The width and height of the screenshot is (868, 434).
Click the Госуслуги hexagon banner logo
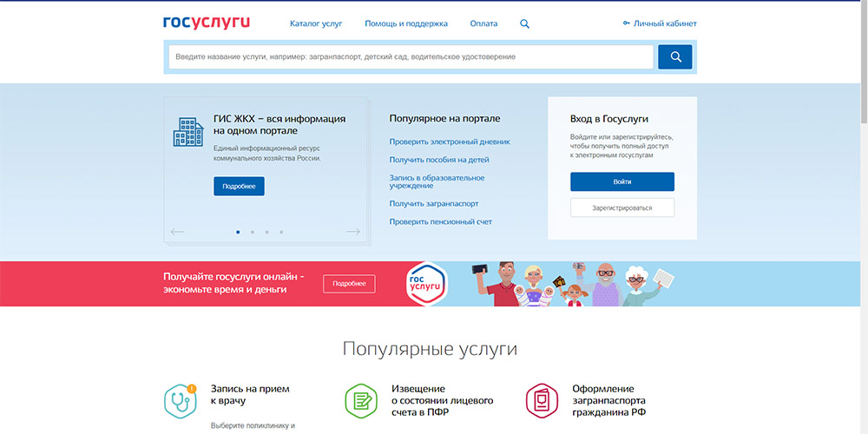click(425, 283)
